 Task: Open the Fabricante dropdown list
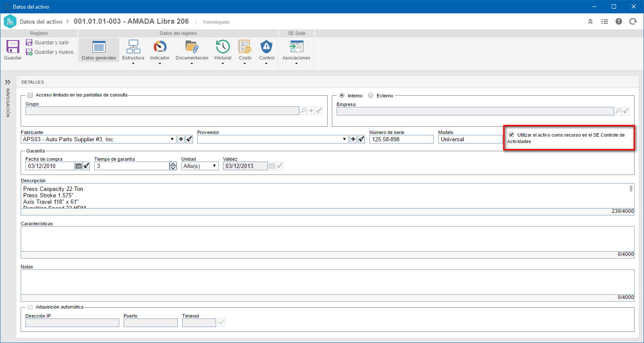[x=172, y=139]
